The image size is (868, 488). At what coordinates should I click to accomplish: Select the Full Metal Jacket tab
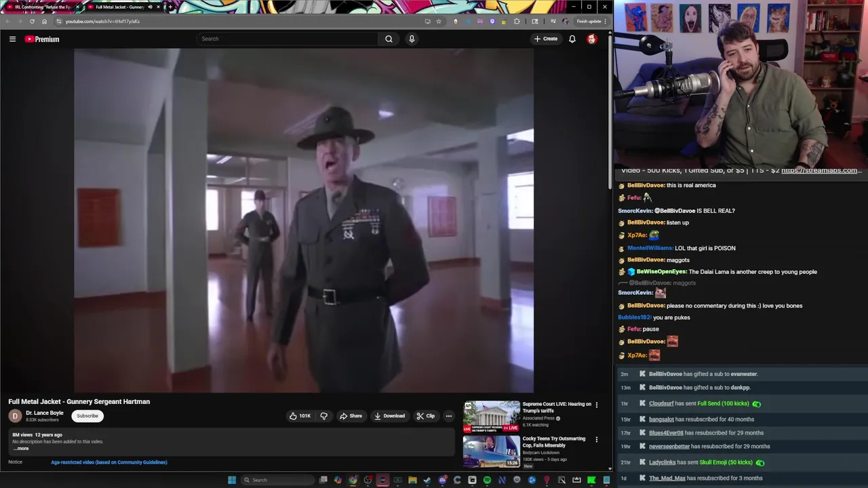[119, 7]
